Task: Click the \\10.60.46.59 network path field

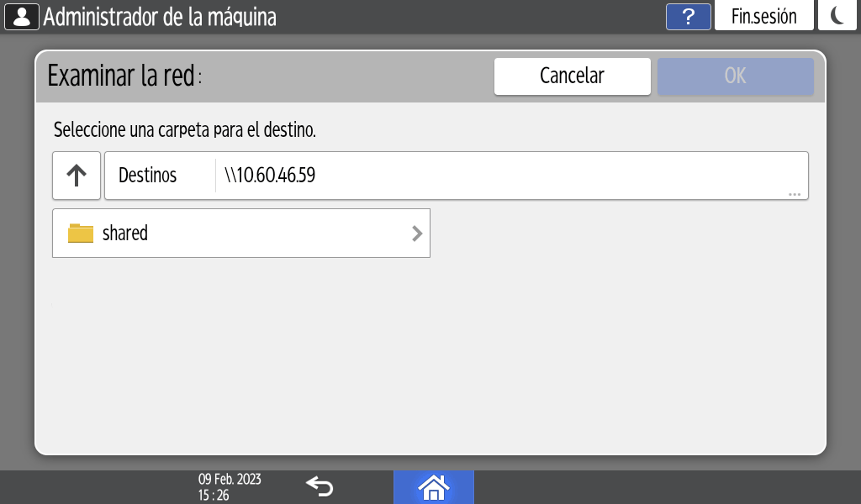Action: tap(504, 176)
